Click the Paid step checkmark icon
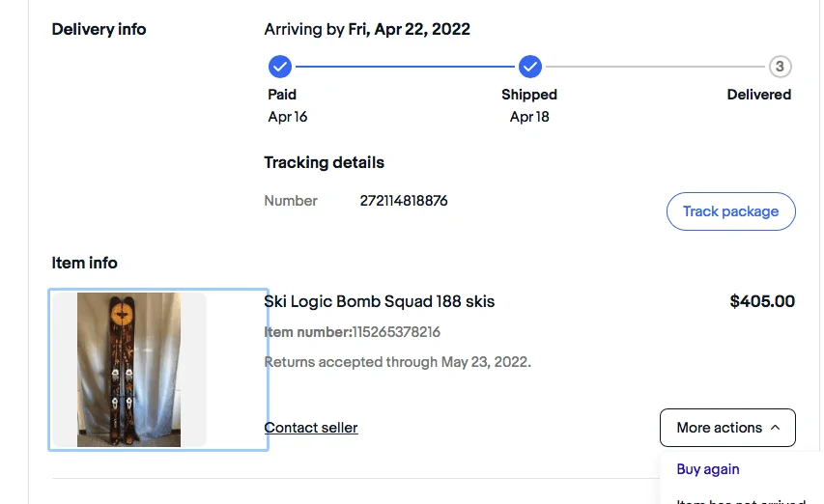Viewport: 824px width, 504px height. (280, 67)
